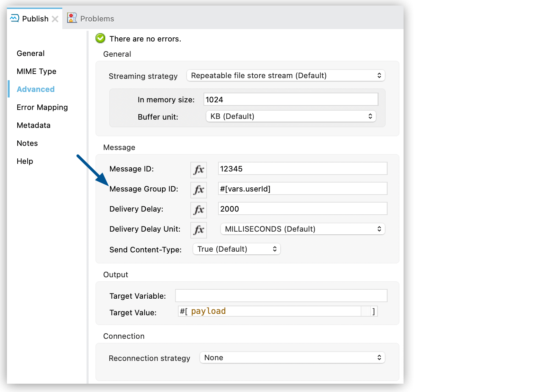Screen dimensions: 560x392
Task: Click the Problems tab icon
Action: pyautogui.click(x=72, y=18)
